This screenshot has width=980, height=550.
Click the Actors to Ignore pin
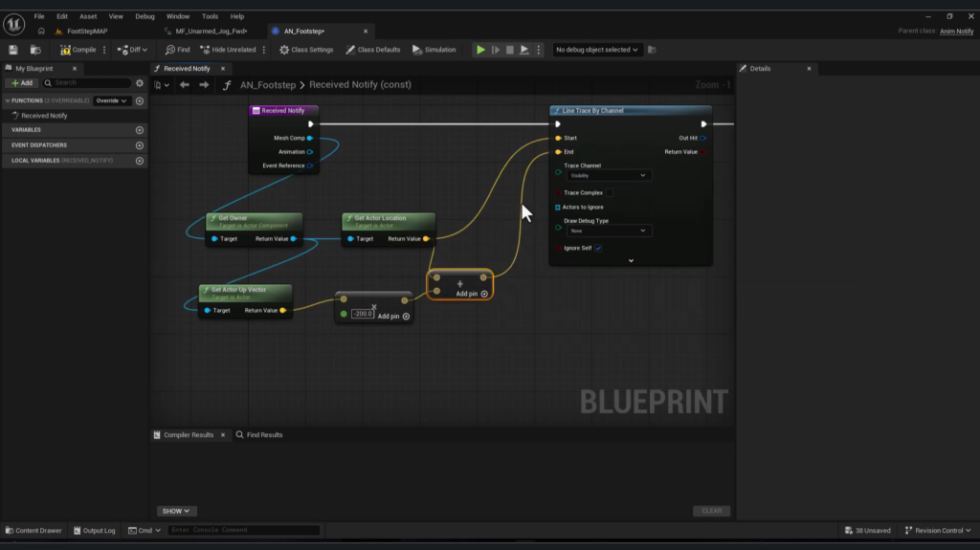pos(558,208)
